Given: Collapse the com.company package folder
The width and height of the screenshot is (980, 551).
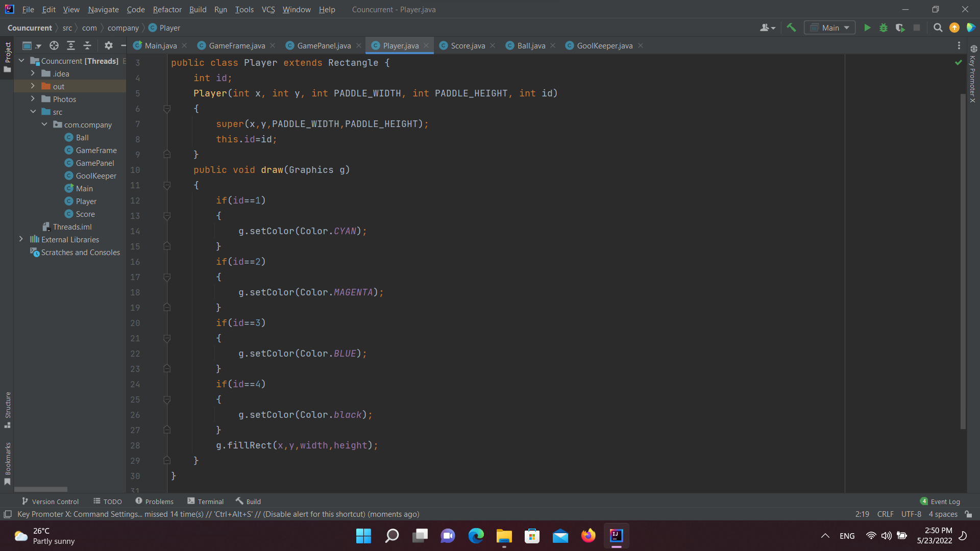Looking at the screenshot, I should tap(44, 124).
